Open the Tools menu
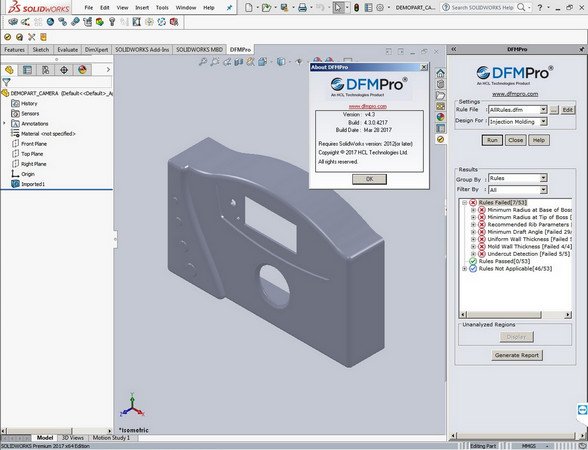 (162, 8)
